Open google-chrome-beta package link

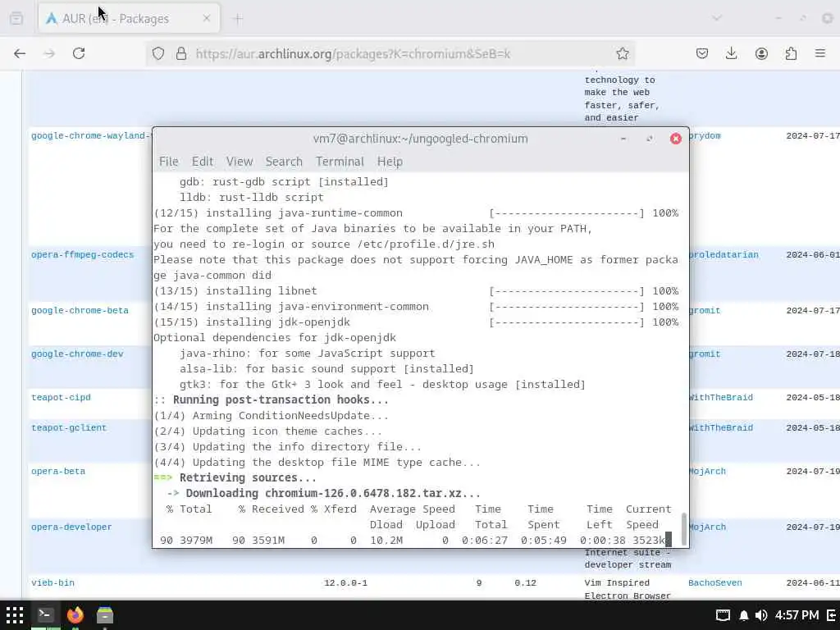click(80, 311)
